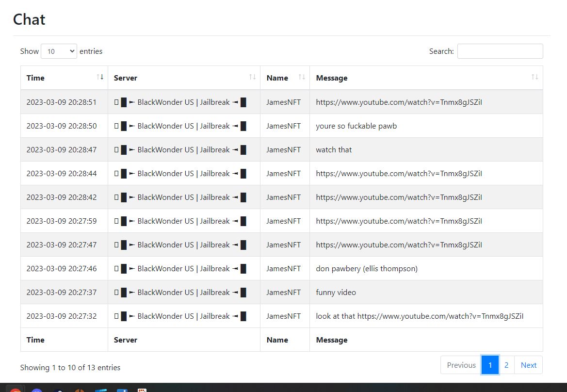The width and height of the screenshot is (567, 392).
Task: Click JamesNFT name in the 20:27:46 row
Action: 283,269
